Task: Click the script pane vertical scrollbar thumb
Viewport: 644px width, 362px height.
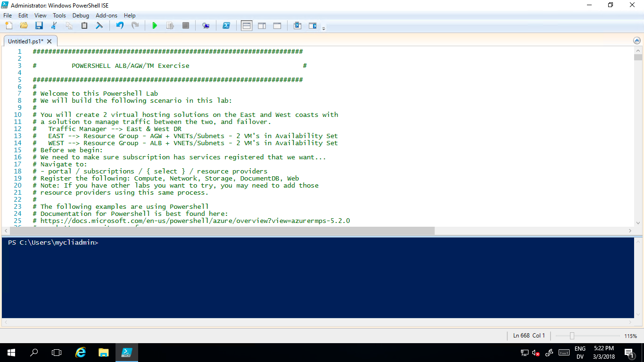Action: (638, 58)
